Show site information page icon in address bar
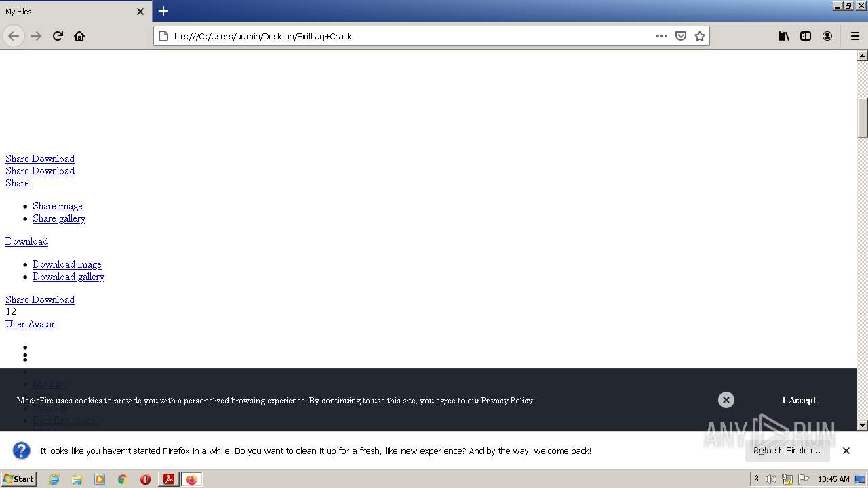 coord(163,36)
